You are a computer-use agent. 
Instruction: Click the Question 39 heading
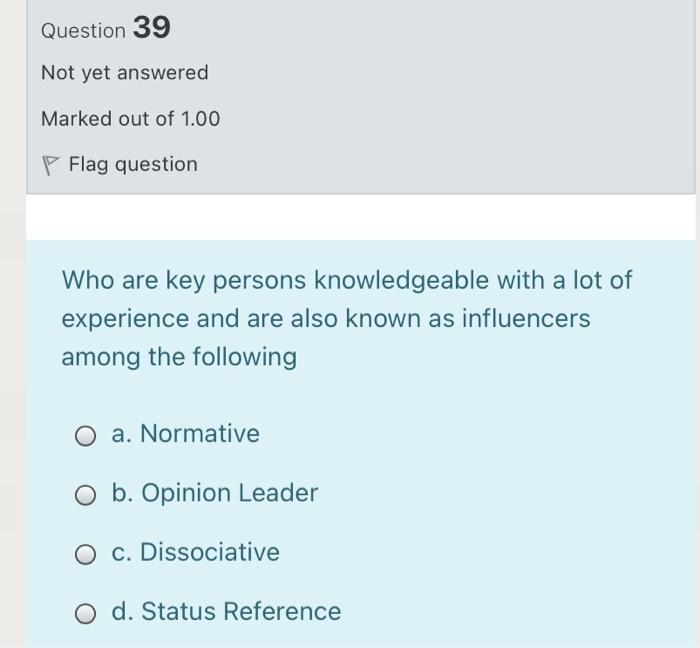pyautogui.click(x=106, y=29)
